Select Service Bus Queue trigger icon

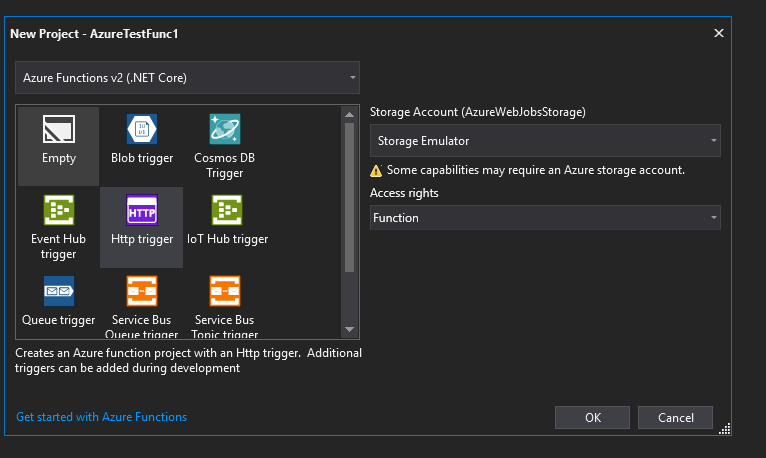(x=141, y=292)
